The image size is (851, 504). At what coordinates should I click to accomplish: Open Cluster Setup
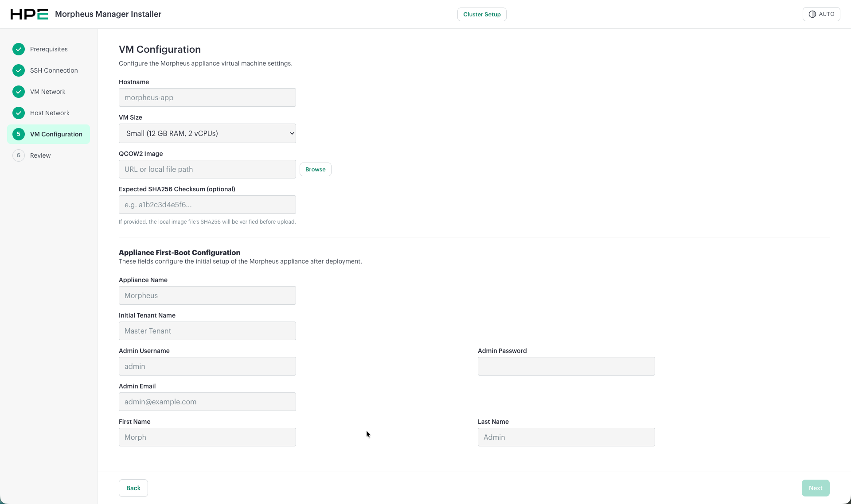point(482,14)
